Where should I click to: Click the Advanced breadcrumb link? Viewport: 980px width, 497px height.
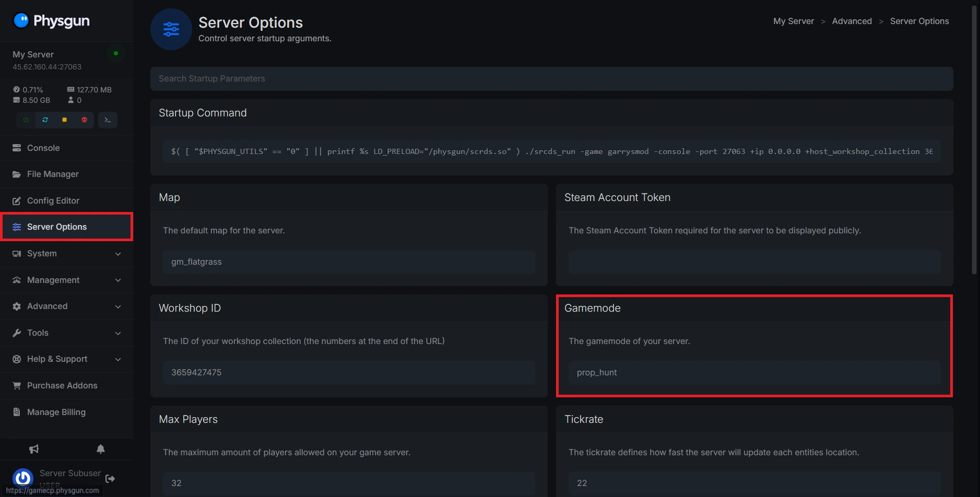(x=852, y=21)
